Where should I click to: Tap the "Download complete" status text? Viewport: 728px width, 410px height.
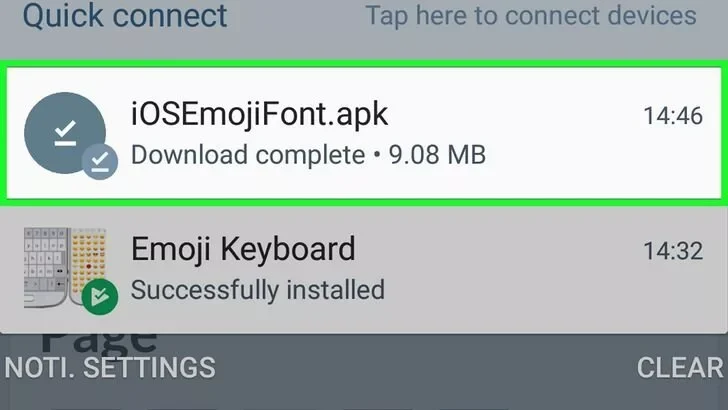point(248,155)
